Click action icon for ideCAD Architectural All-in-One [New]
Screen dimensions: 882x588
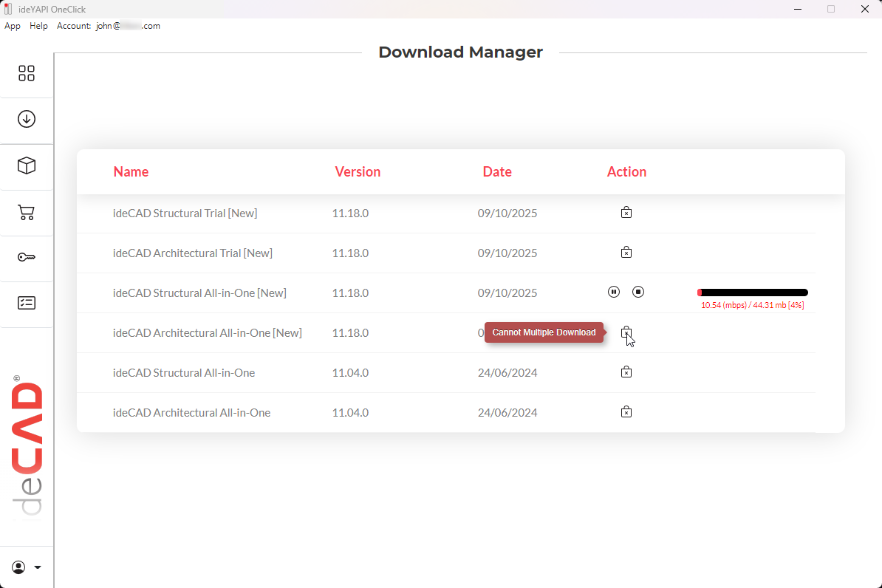[626, 332]
